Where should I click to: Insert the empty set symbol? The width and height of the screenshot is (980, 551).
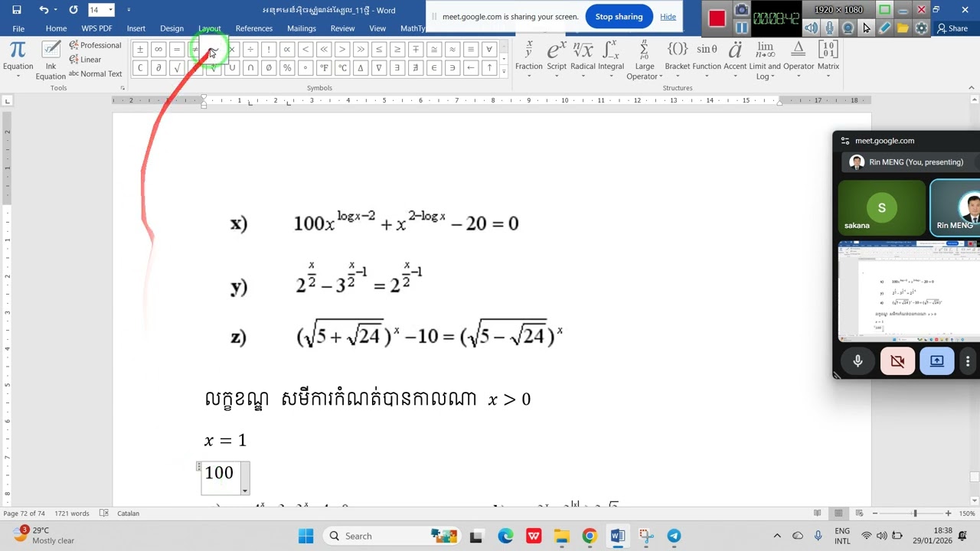point(269,67)
